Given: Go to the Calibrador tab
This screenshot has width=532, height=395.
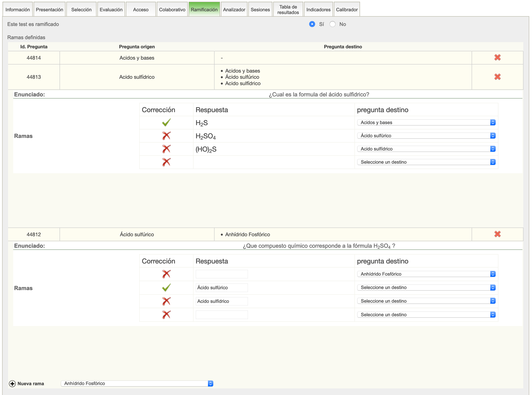Looking at the screenshot, I should (x=347, y=10).
